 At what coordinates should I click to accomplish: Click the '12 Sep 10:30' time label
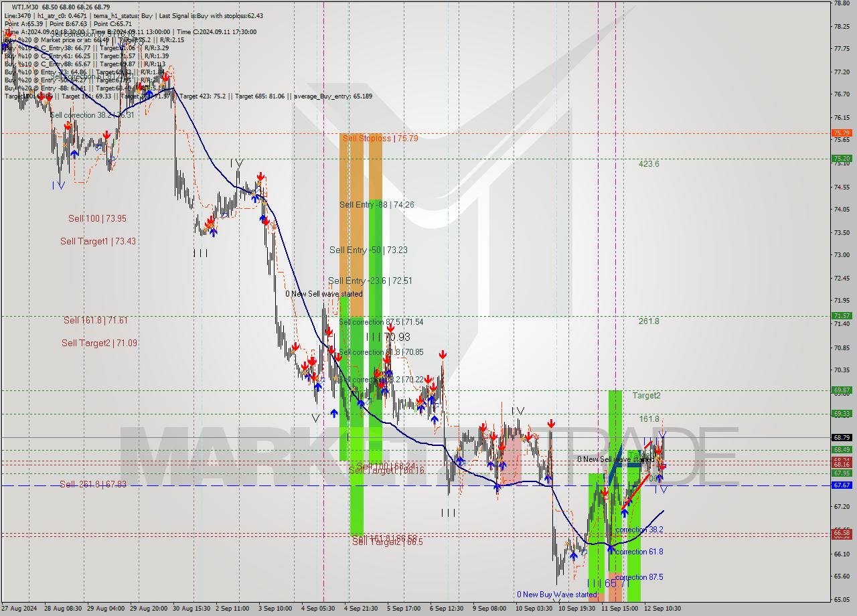662,609
